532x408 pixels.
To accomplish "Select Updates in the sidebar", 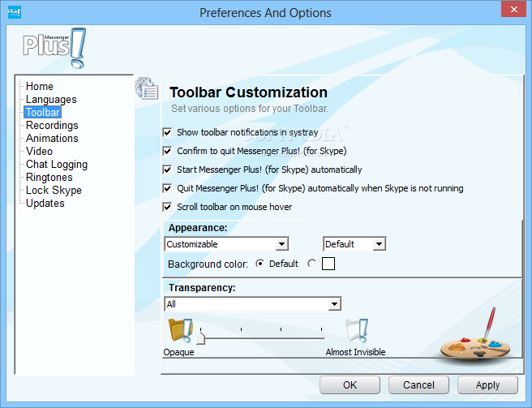I will (45, 204).
